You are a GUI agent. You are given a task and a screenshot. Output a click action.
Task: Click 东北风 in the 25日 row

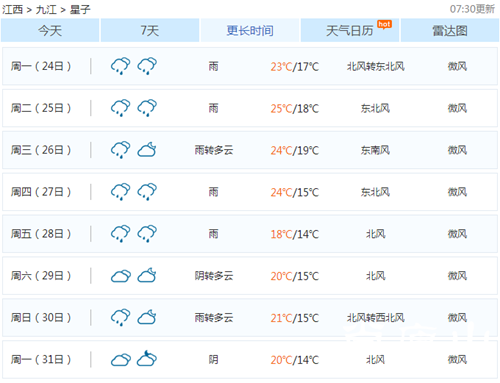click(x=375, y=108)
